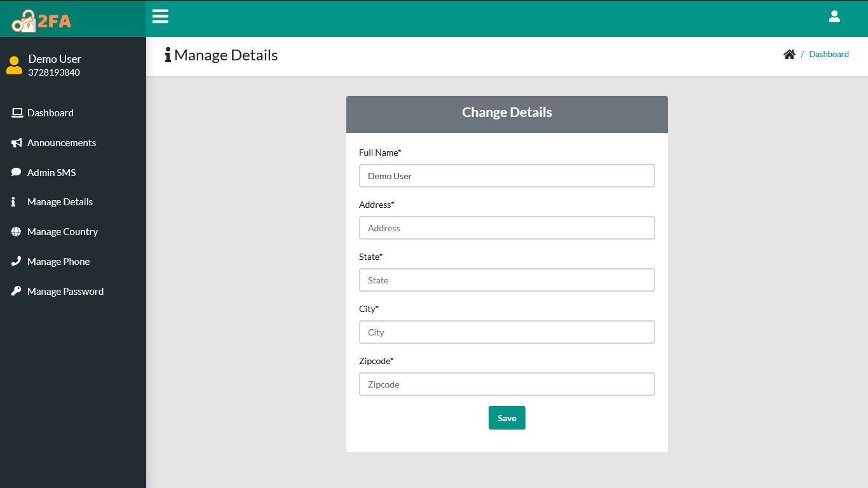Click the 2FA logo icon
The width and height of the screenshot is (868, 488).
41,21
